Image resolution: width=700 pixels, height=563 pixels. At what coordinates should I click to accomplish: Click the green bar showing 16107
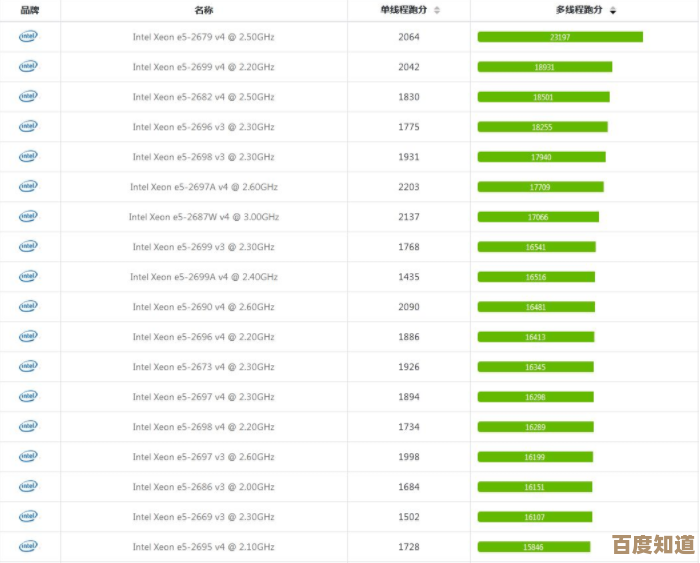(535, 517)
